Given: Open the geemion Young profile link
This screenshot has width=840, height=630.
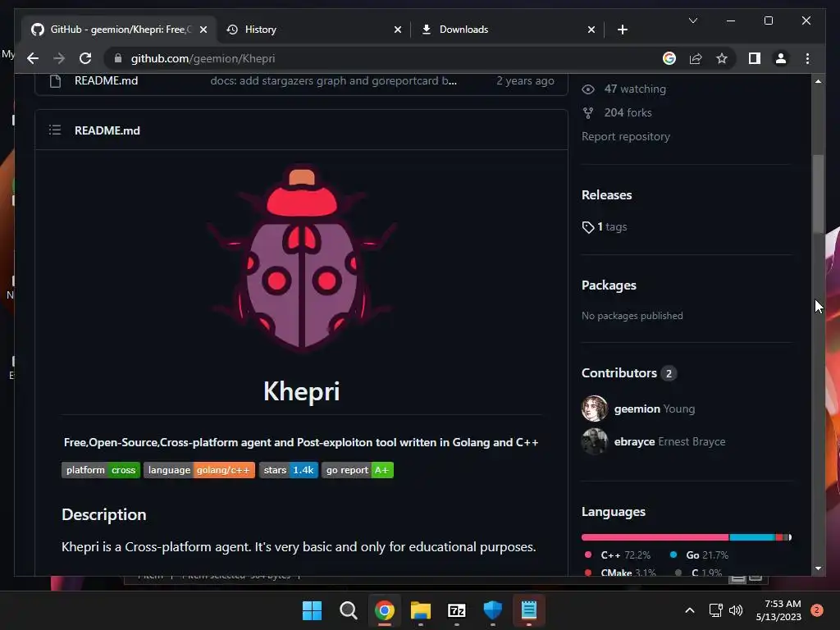Looking at the screenshot, I should click(655, 409).
